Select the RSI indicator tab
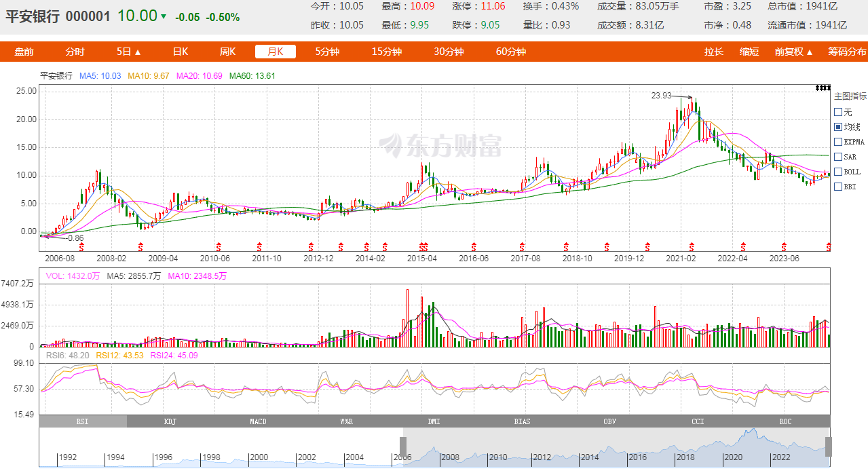Screen dimensions: 868x473 [83, 421]
